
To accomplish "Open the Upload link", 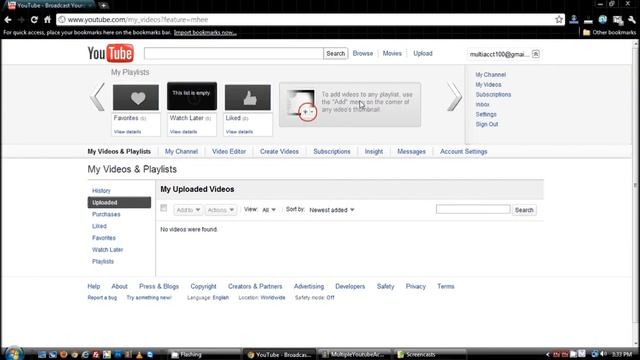I will [x=423, y=53].
